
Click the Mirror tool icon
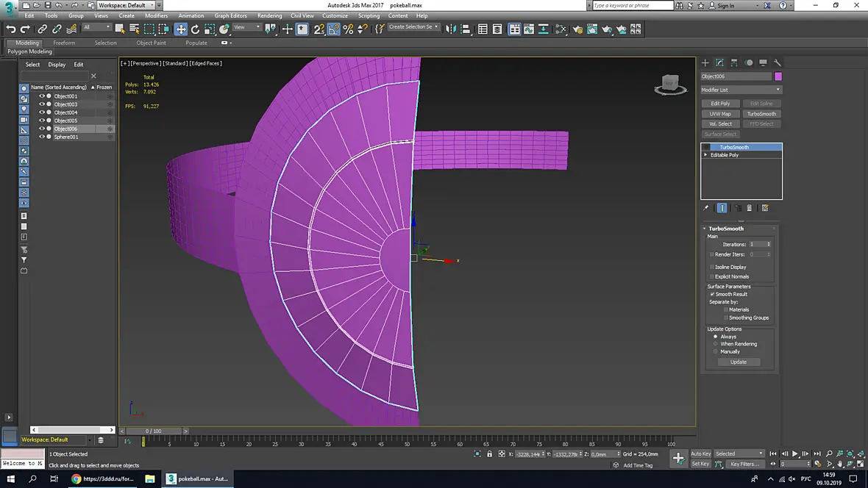451,29
